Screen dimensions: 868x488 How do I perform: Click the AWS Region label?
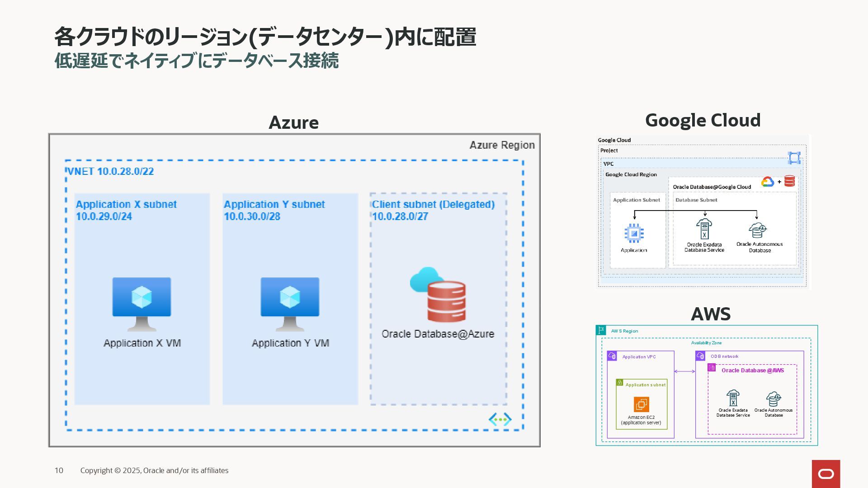tap(624, 331)
